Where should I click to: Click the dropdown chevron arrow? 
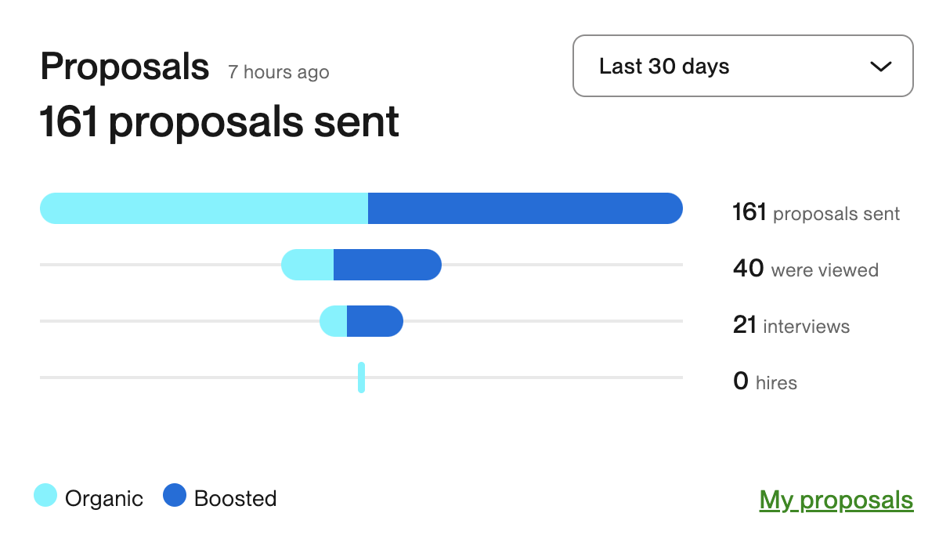pyautogui.click(x=881, y=67)
